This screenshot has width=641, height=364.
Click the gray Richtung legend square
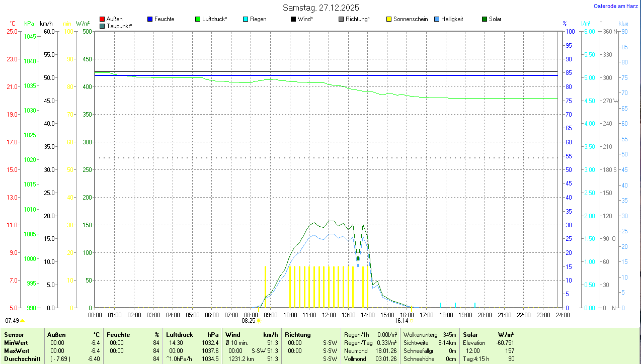341,19
